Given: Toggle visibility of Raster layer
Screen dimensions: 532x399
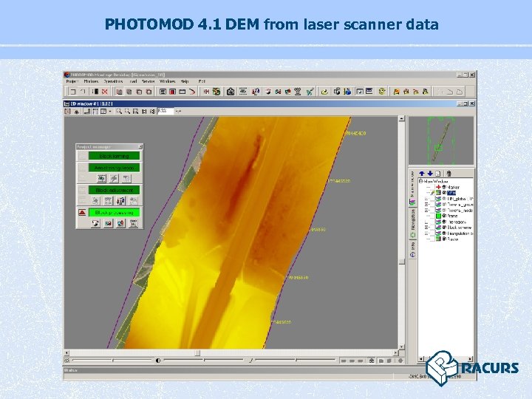Looking at the screenshot, I should [x=444, y=239].
